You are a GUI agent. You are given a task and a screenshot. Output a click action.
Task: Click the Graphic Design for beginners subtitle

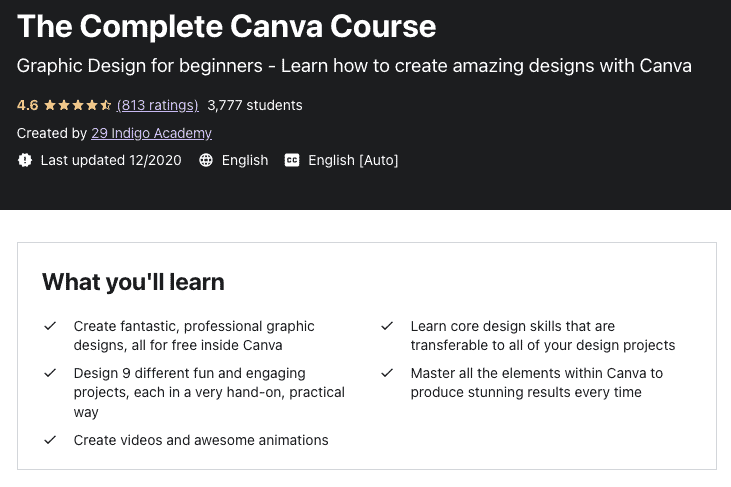tap(354, 66)
